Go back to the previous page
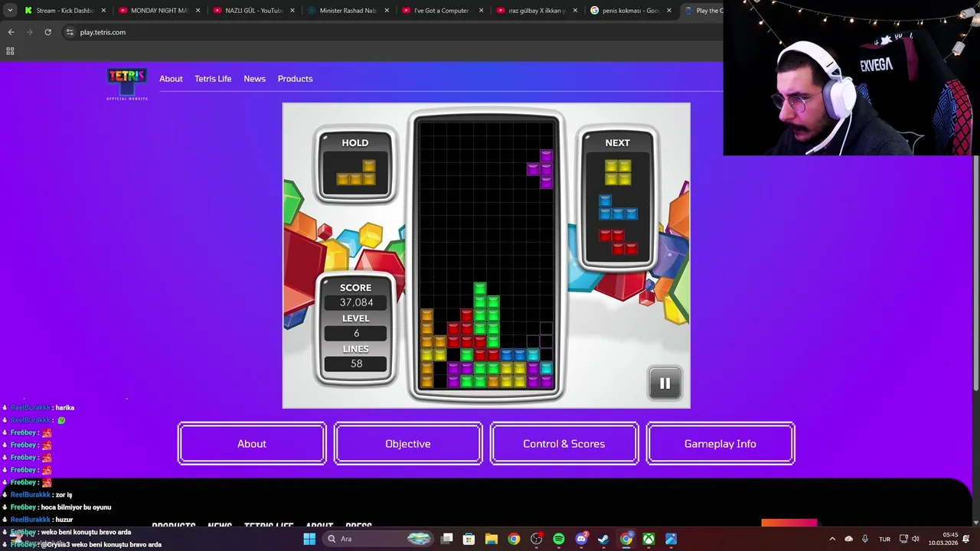Image resolution: width=980 pixels, height=551 pixels. (11, 32)
